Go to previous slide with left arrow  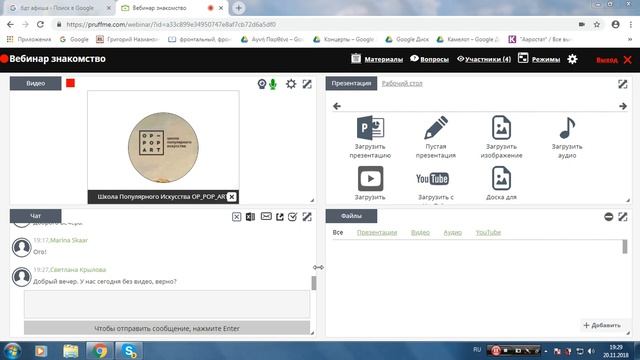337,106
